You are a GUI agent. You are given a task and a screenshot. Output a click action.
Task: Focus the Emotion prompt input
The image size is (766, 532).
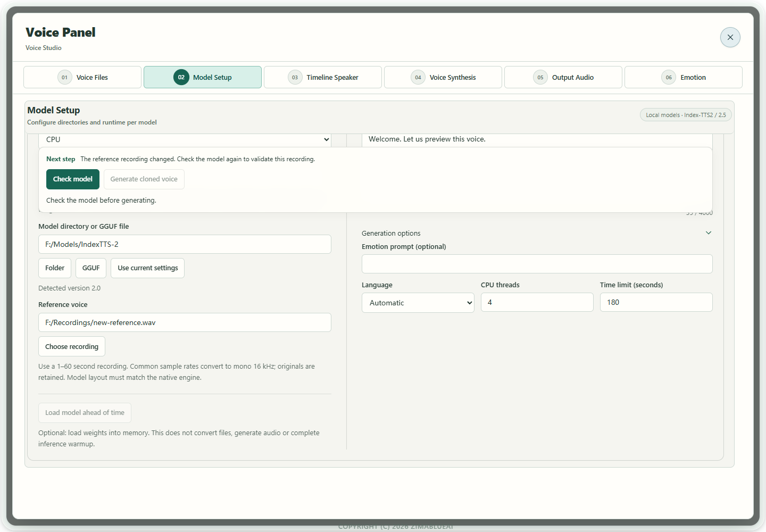[x=537, y=264]
